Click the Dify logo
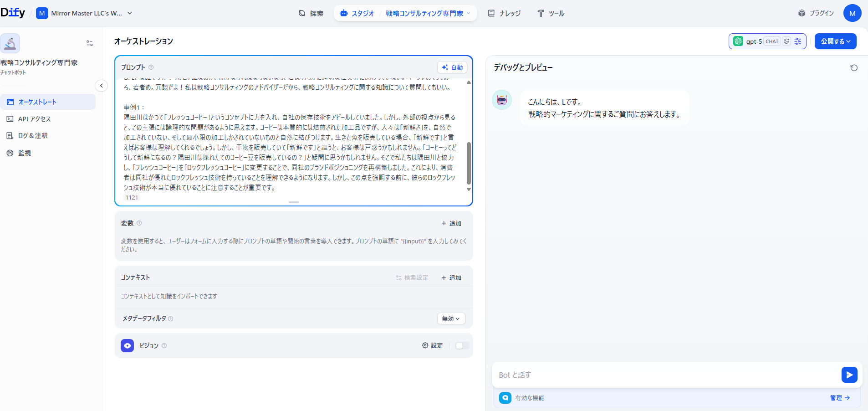The image size is (868, 411). click(x=13, y=12)
